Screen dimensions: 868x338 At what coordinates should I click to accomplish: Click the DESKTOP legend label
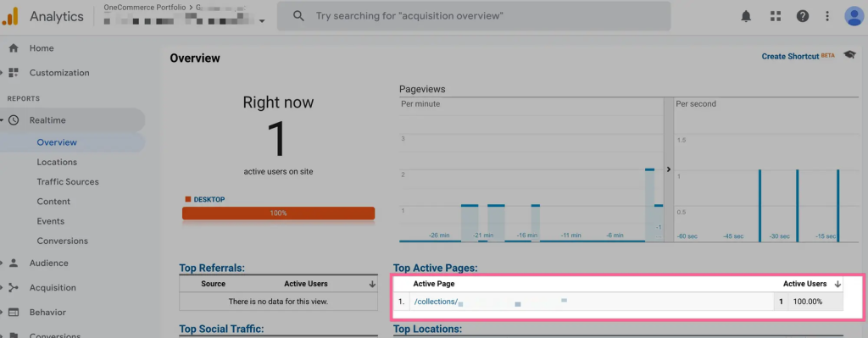(209, 199)
